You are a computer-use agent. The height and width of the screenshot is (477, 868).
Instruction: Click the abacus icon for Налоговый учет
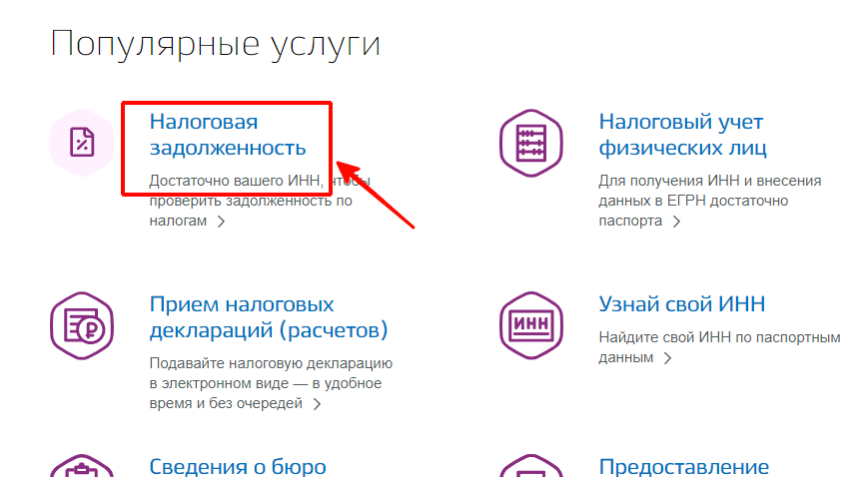pos(530,143)
